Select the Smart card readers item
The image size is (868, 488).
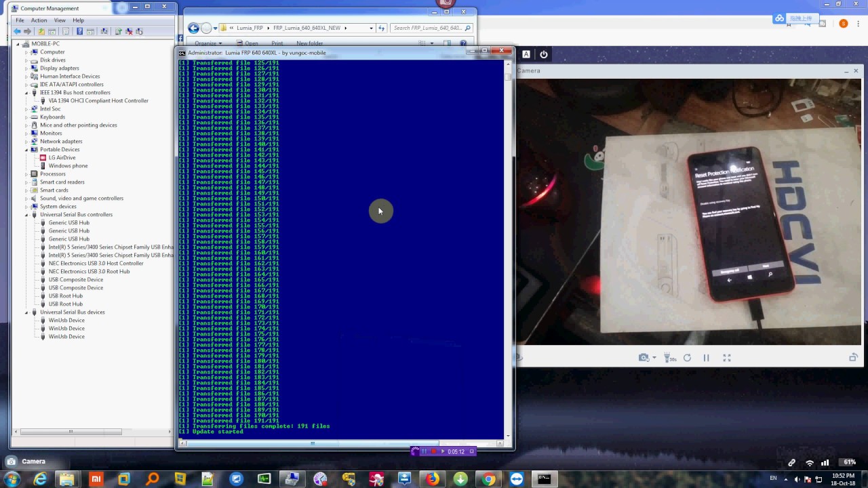(62, 182)
